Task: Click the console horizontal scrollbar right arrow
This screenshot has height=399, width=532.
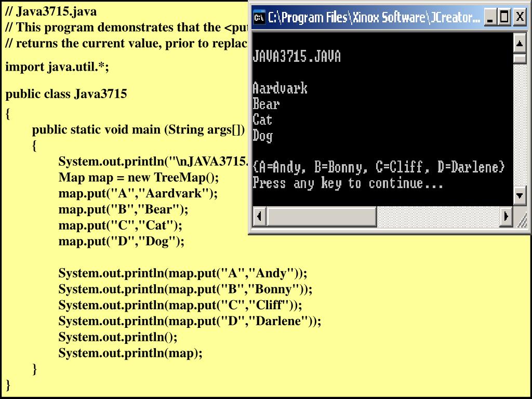Action: tap(506, 216)
